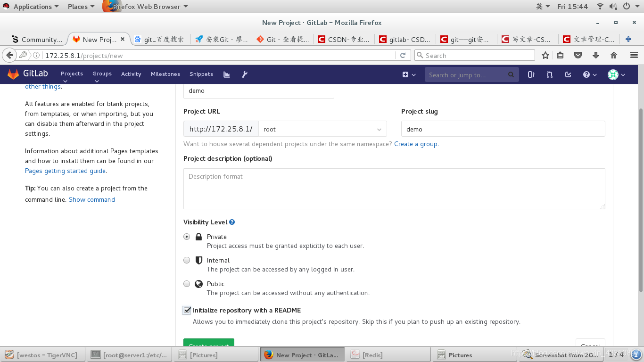
Task: Click the search magnifier in GitLab search box
Action: (511, 74)
